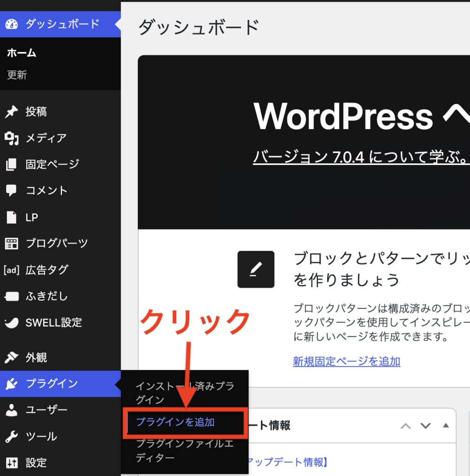This screenshot has height=476, width=470.
Task: Open メディア menu label
Action: pyautogui.click(x=46, y=138)
